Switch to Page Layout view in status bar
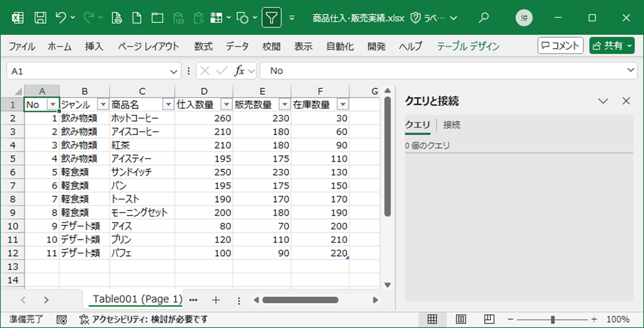Screen dimensions: 644x328 point(460,319)
